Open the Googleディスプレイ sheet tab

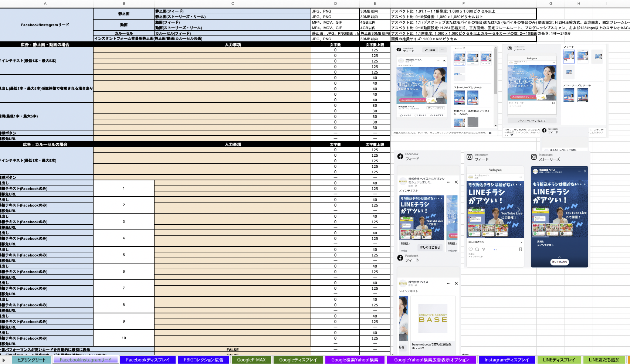coord(298,360)
